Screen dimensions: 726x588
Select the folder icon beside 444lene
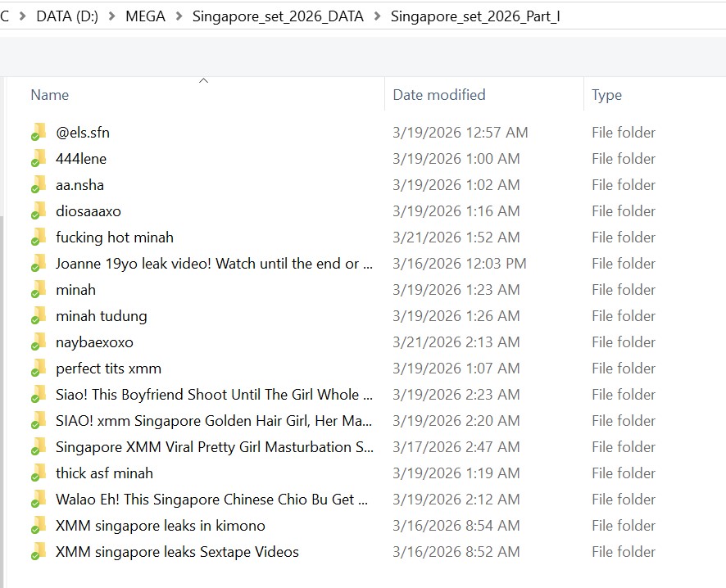coord(39,158)
